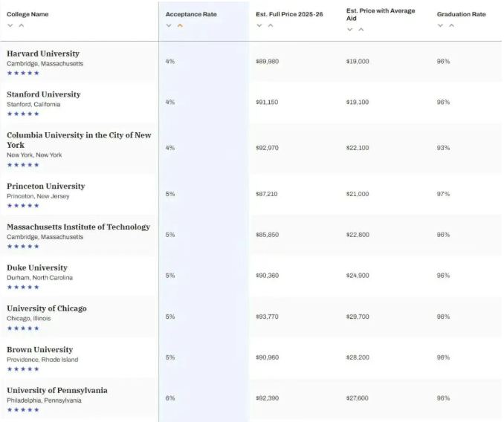The image size is (504, 422).
Task: Select Princeton's 97% graduation rate
Action: point(443,194)
